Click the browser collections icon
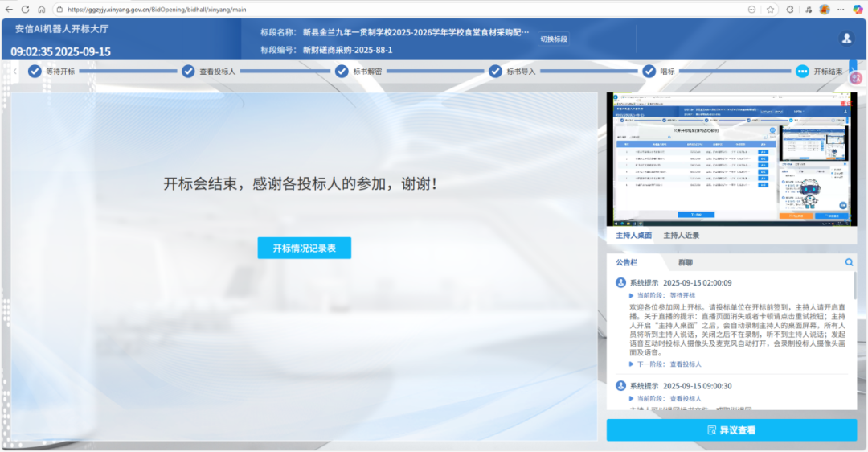 coord(809,10)
